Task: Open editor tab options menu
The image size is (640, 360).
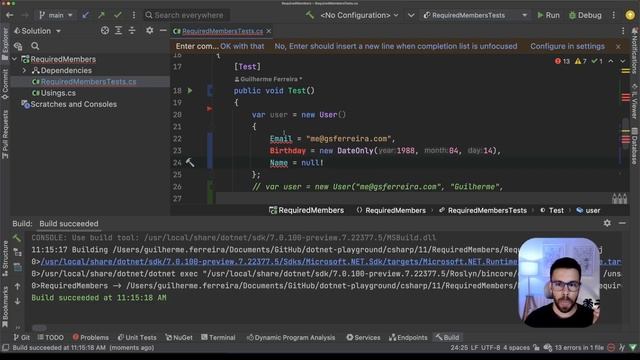Action: tap(623, 31)
